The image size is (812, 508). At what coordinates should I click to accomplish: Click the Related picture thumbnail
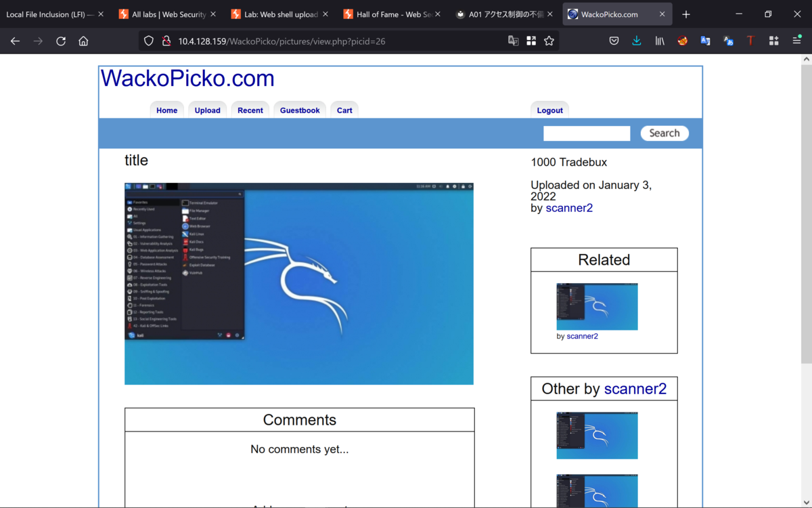point(597,307)
